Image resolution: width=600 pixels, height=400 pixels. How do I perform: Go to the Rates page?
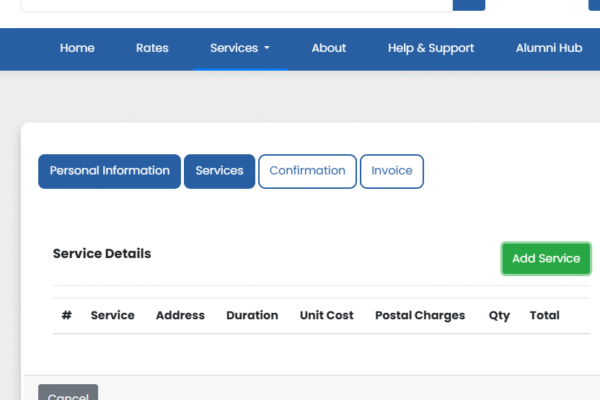[152, 48]
